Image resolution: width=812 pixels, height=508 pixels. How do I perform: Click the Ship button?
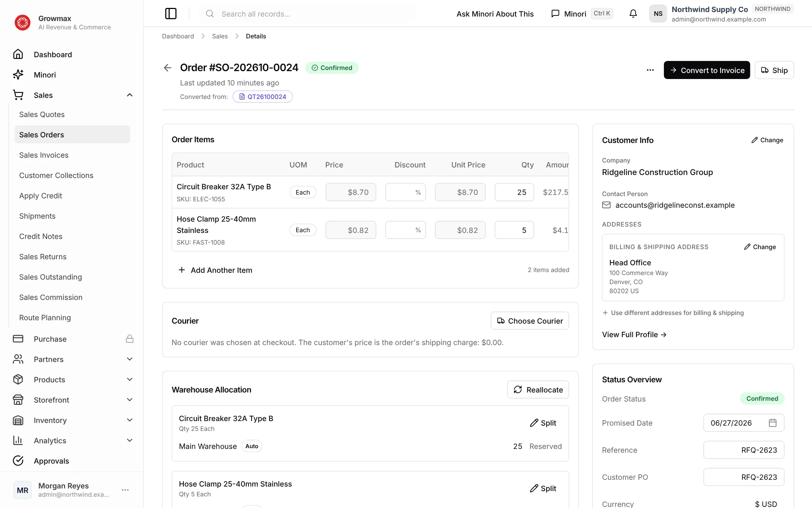pyautogui.click(x=774, y=70)
